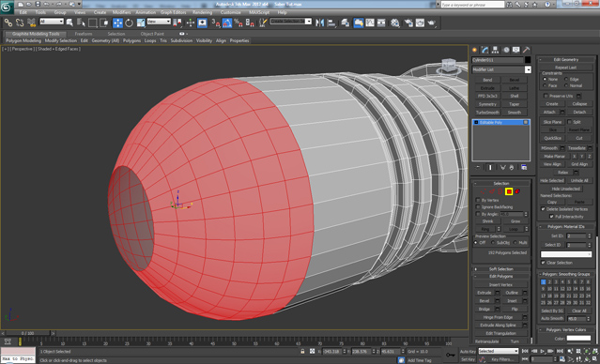
Task: Click the TurboSmooth modifier button
Action: pyautogui.click(x=487, y=113)
